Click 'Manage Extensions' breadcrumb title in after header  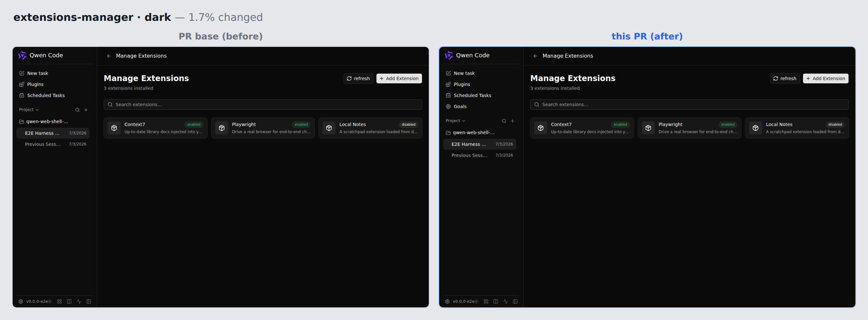568,56
